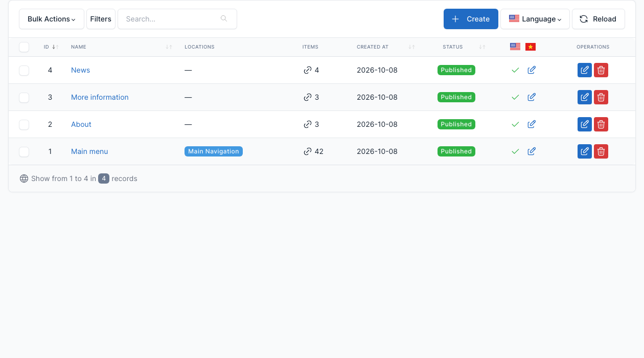This screenshot has width=644, height=358.
Task: Edit the Main menu row
Action: (585, 151)
